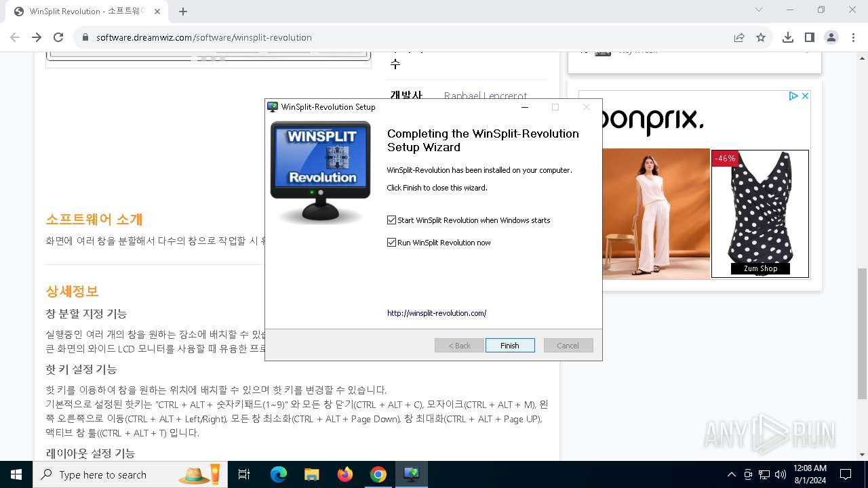This screenshot has width=868, height=488.
Task: Click the 소프트웨어 소개 heading
Action: coord(94,220)
